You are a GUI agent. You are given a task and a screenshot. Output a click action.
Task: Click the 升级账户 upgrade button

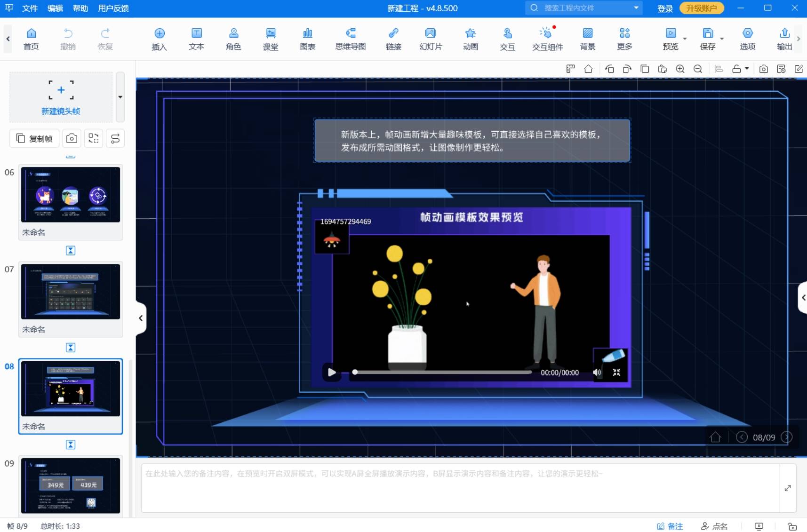[701, 8]
